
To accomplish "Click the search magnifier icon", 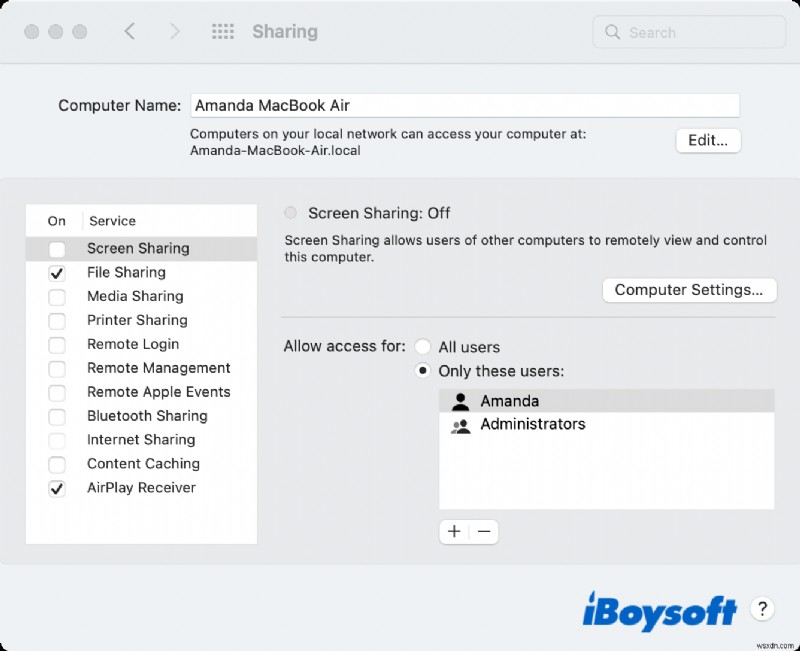I will pyautogui.click(x=611, y=32).
